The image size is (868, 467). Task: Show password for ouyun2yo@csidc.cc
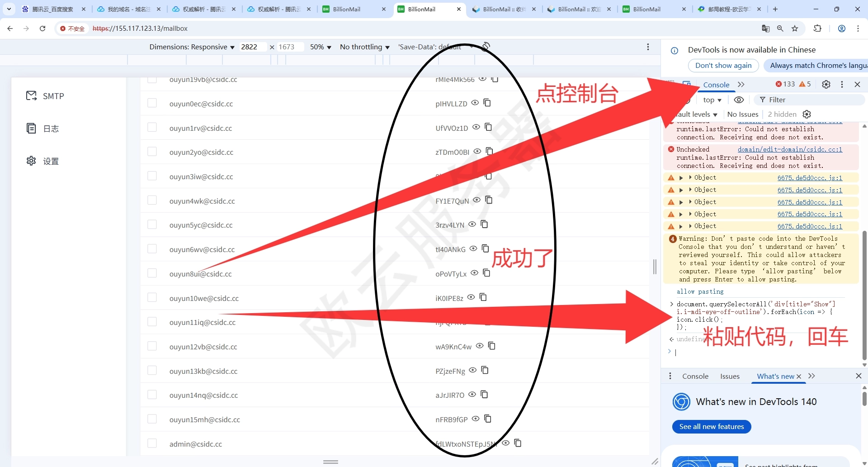click(478, 152)
